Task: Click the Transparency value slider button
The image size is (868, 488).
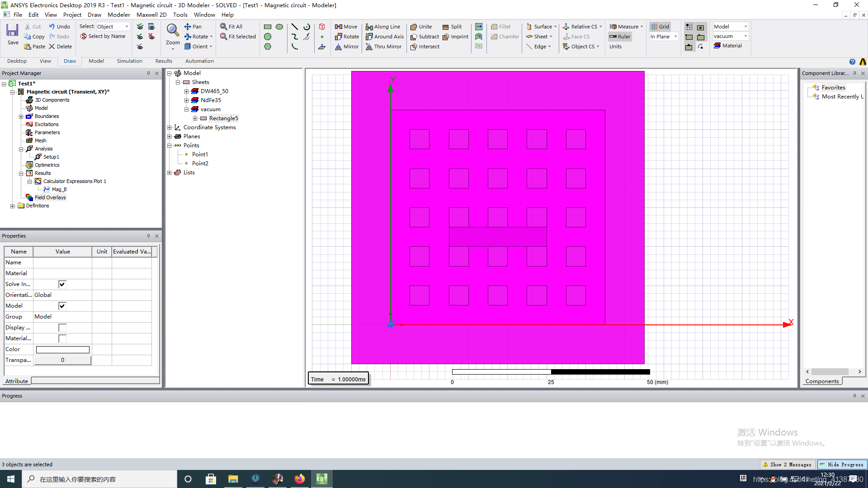Action: [63, 360]
